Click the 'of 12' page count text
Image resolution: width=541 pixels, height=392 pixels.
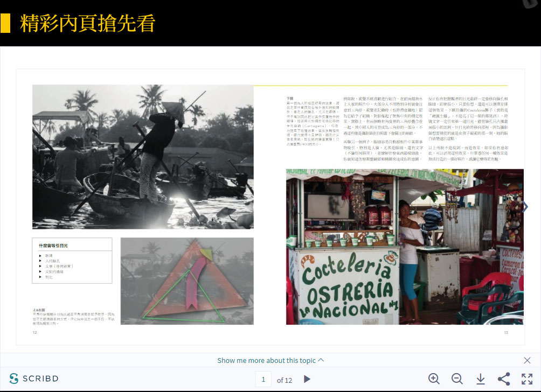[285, 380]
